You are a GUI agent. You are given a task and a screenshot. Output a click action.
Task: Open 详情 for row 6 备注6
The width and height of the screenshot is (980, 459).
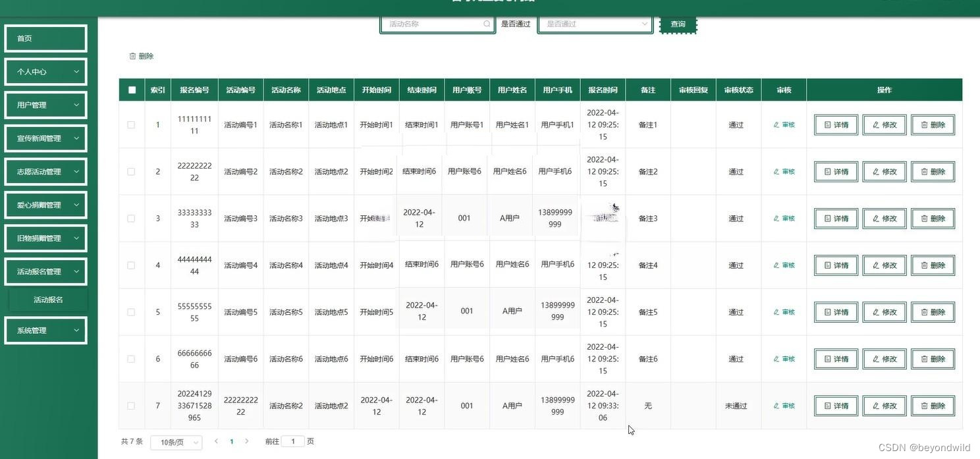point(836,359)
